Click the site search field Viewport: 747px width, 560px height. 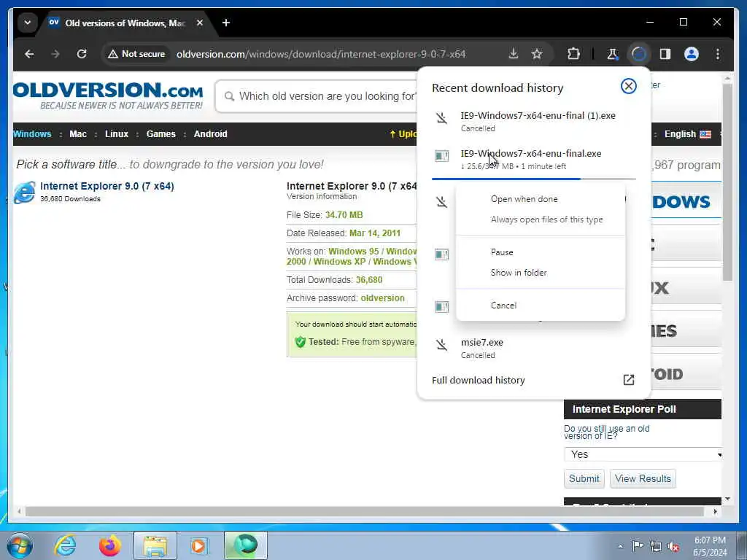317,96
